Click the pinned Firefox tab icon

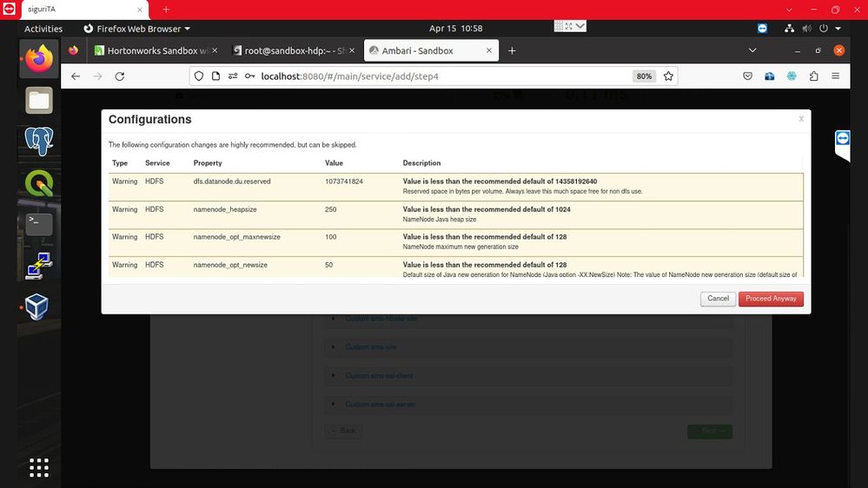pyautogui.click(x=73, y=50)
